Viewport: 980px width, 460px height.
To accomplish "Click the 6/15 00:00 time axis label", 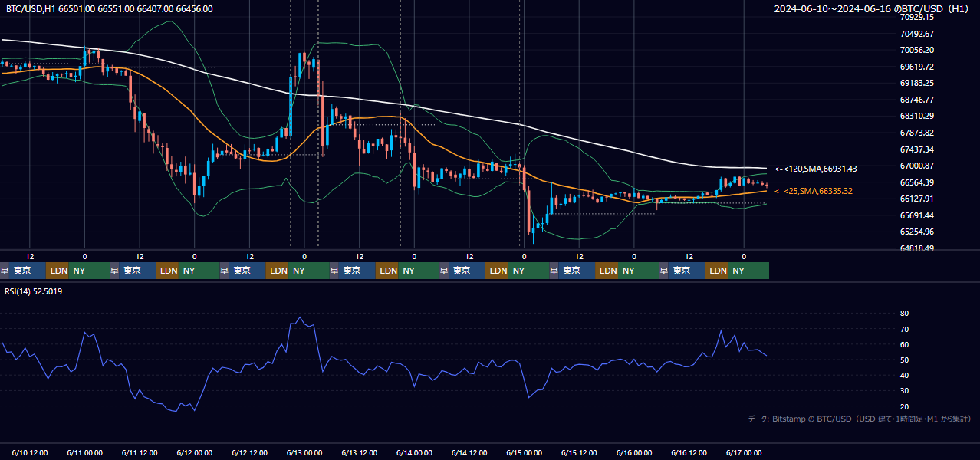I will click(525, 452).
